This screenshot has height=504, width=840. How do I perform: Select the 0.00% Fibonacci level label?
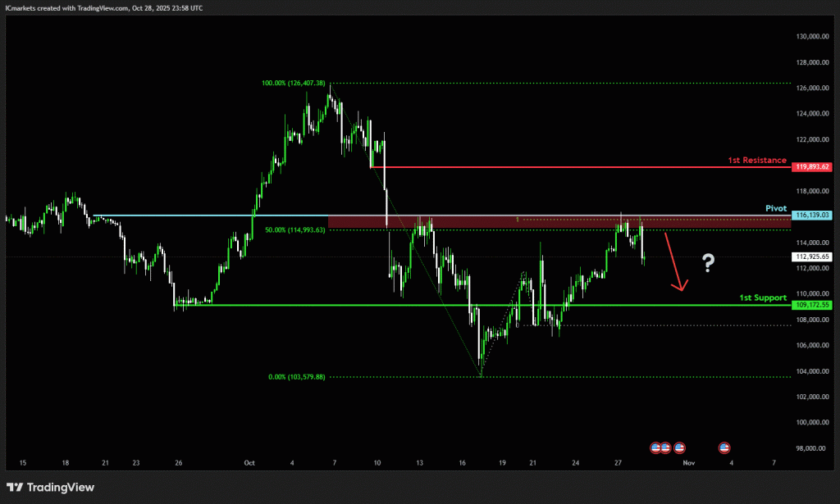(x=296, y=377)
